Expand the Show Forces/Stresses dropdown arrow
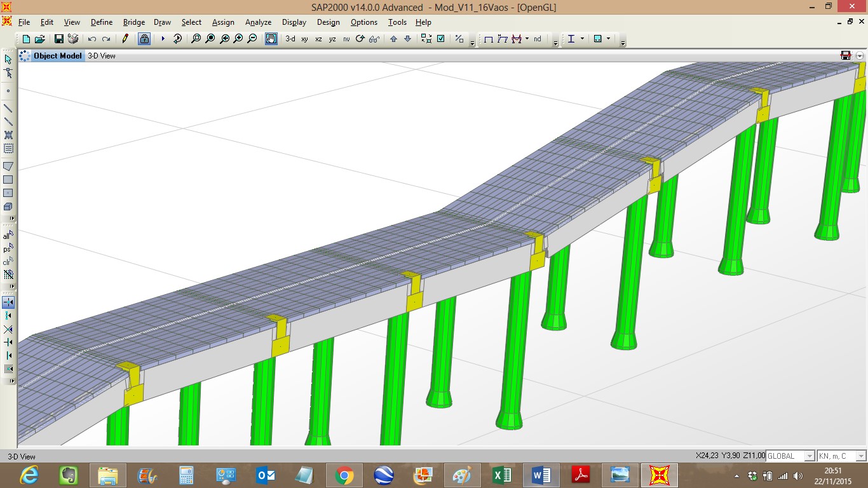Viewport: 868px width, 488px height. coord(527,39)
